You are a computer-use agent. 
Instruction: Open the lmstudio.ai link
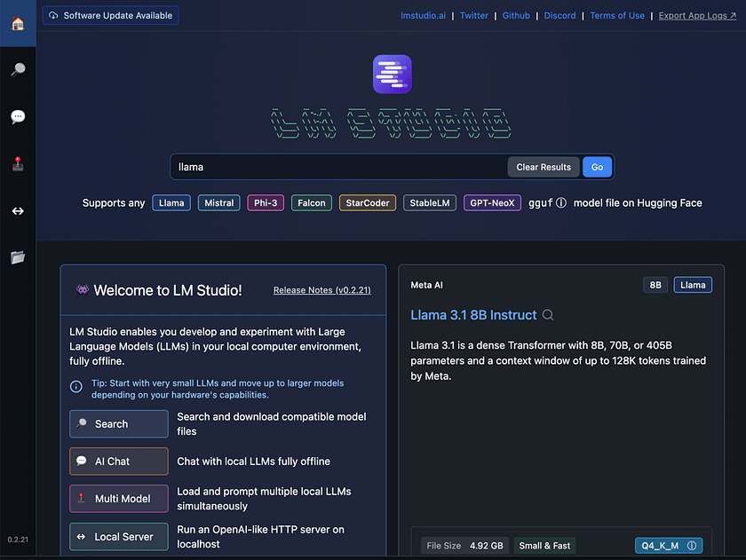[423, 16]
